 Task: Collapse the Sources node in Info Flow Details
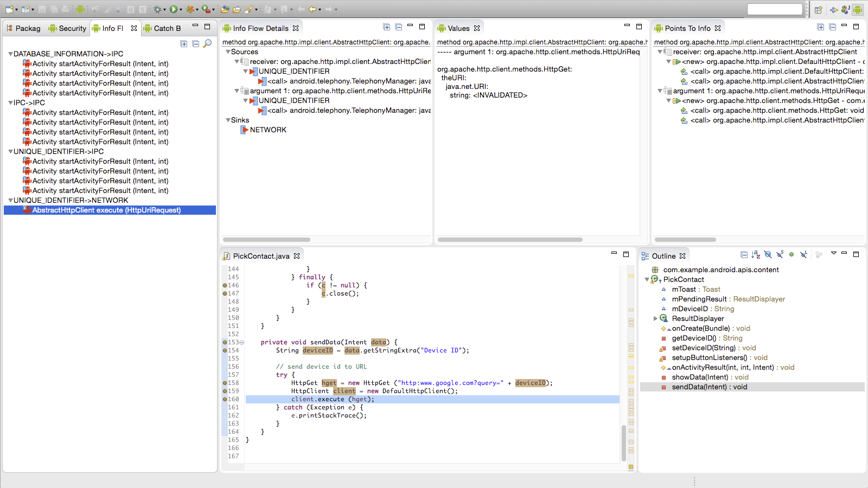click(x=228, y=52)
